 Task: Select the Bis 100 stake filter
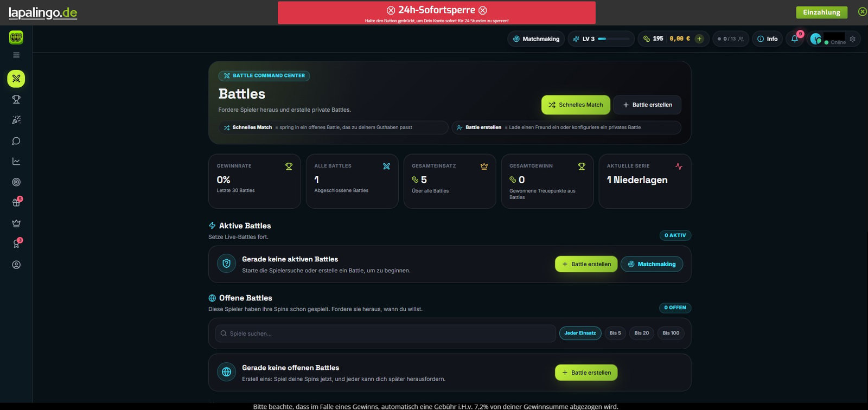671,333
